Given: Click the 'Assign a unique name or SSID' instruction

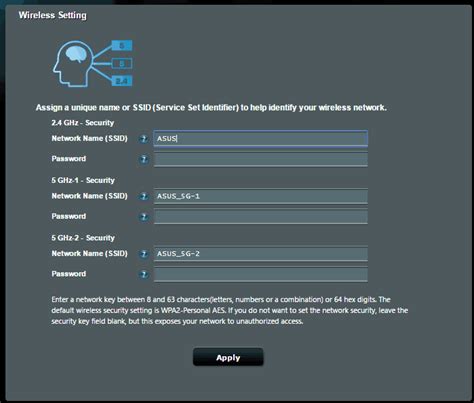Looking at the screenshot, I should tap(211, 108).
